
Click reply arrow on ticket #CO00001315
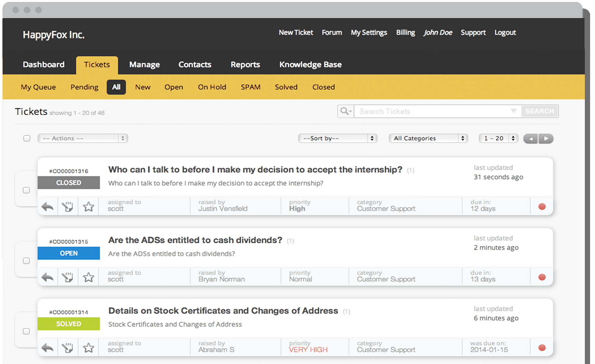[48, 277]
